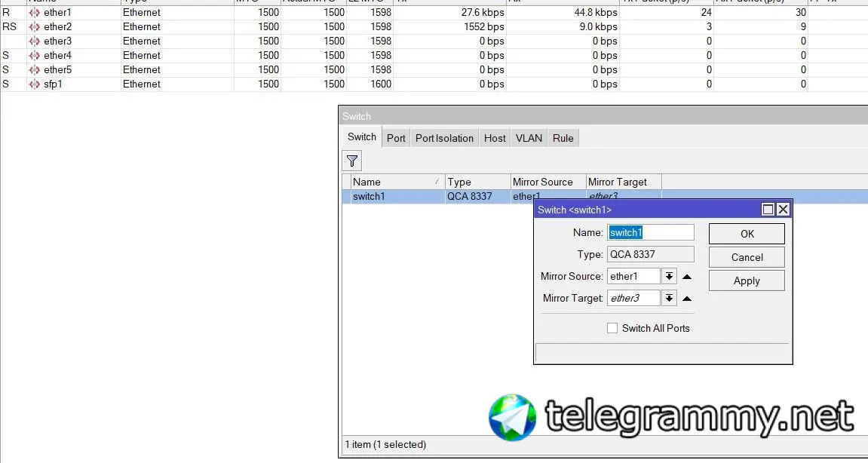Click the R flag of ether1 row
Screen dimensions: 868x463
coord(6,12)
